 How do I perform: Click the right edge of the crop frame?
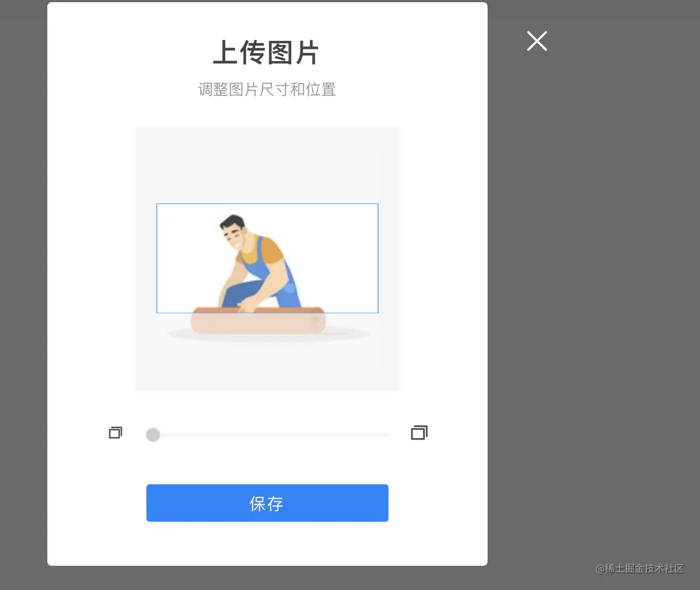tap(378, 258)
